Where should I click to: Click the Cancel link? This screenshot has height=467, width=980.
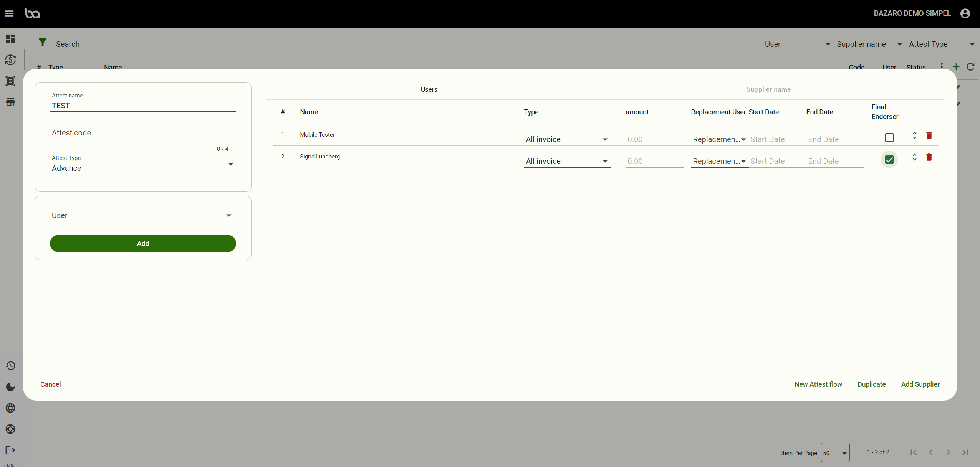point(50,384)
